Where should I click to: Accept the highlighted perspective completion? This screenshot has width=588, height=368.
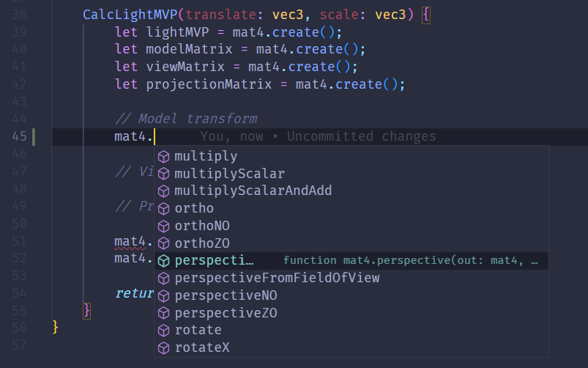click(x=351, y=261)
